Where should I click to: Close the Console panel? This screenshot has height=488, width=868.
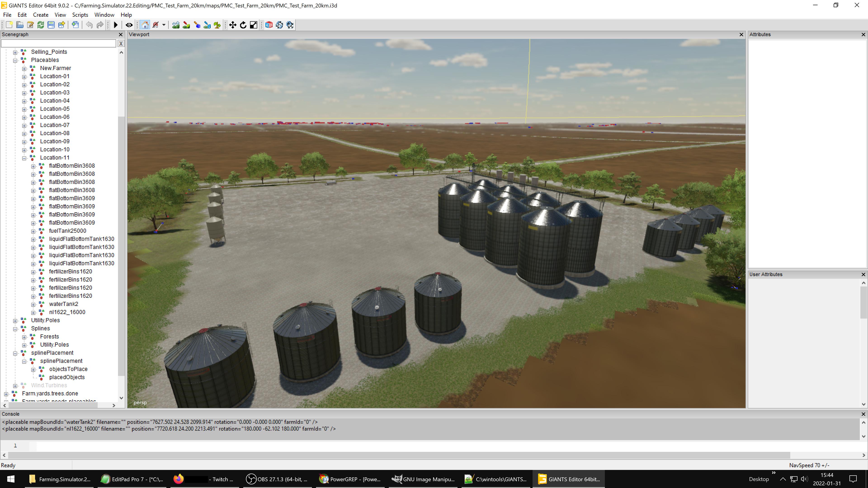click(x=863, y=414)
